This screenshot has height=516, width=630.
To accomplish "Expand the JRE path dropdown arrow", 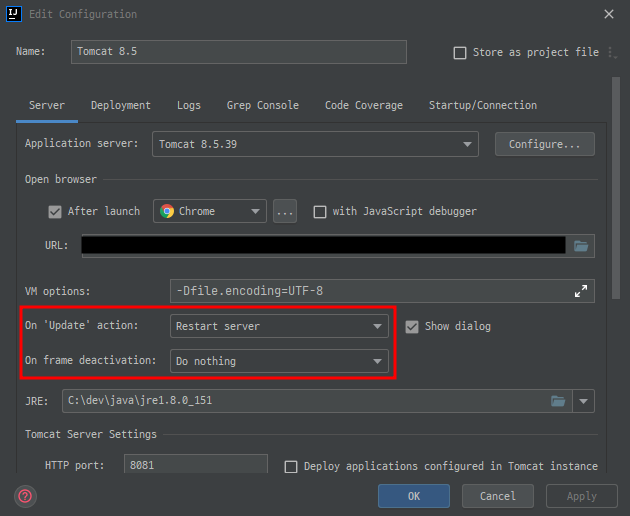I will click(x=583, y=401).
